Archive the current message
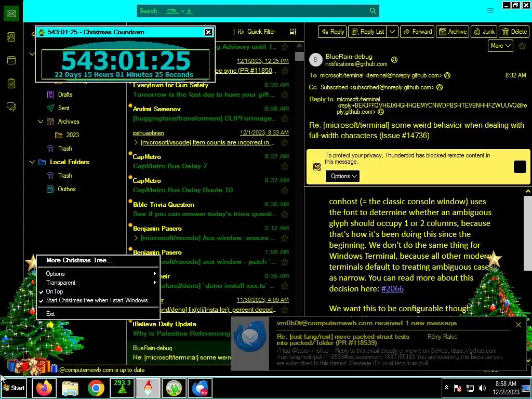This screenshot has height=399, width=532. tap(453, 32)
